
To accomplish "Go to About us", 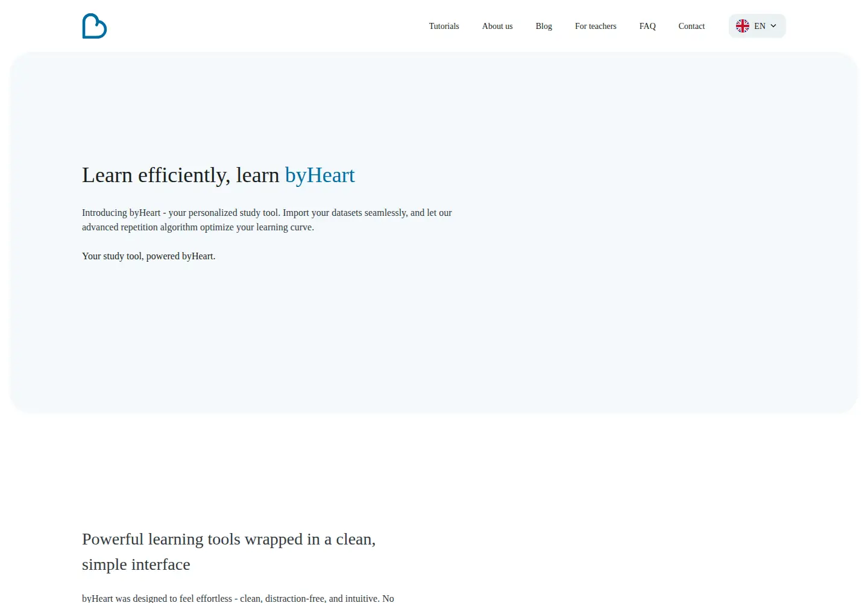I will (497, 26).
